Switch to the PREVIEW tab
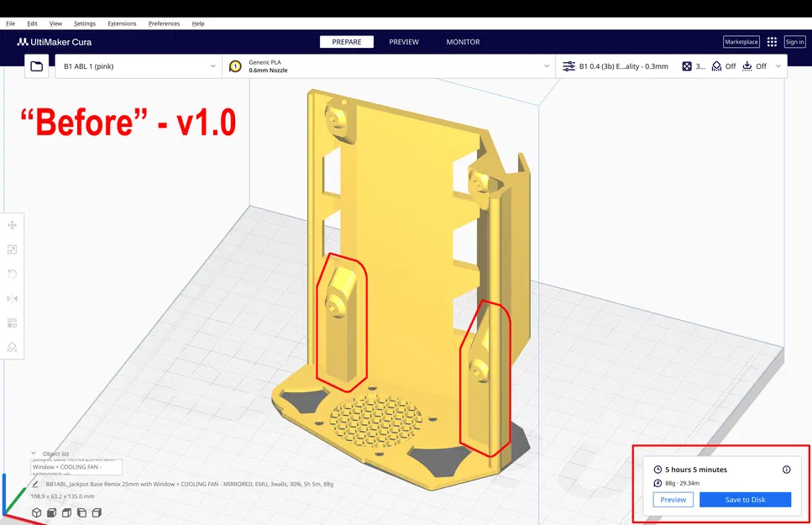The image size is (812, 525). click(404, 41)
